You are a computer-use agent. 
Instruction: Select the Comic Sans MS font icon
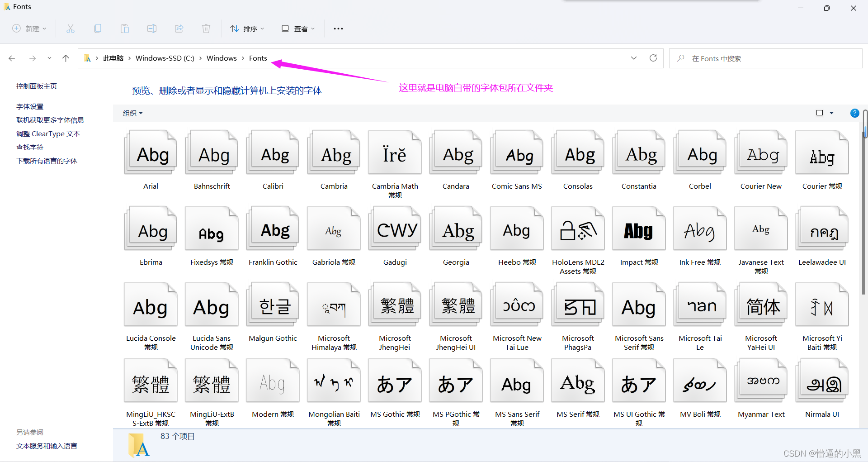(x=517, y=152)
